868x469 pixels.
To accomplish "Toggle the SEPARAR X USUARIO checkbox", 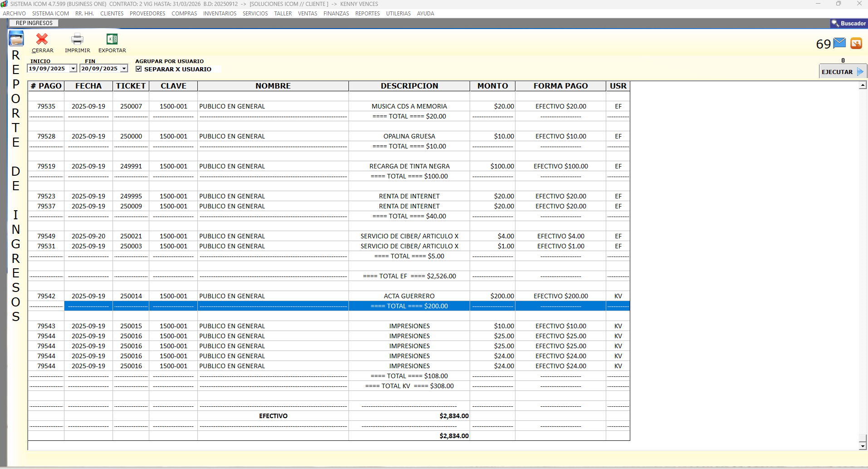I will 139,69.
